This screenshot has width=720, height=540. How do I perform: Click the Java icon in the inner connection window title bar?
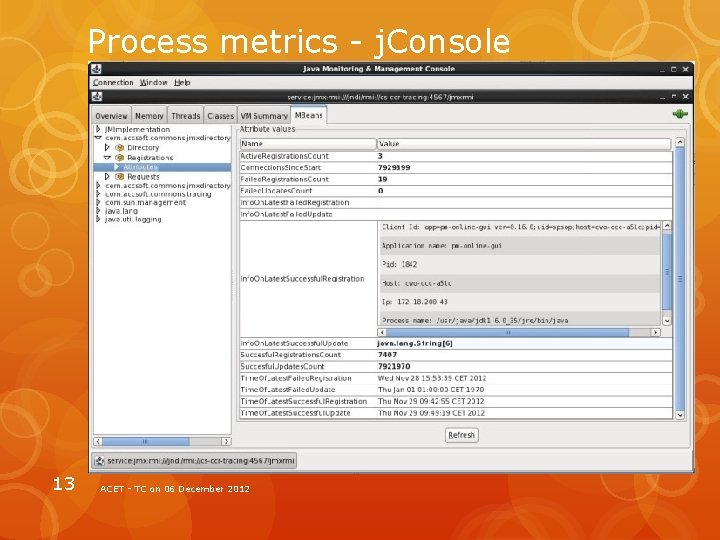click(x=96, y=96)
